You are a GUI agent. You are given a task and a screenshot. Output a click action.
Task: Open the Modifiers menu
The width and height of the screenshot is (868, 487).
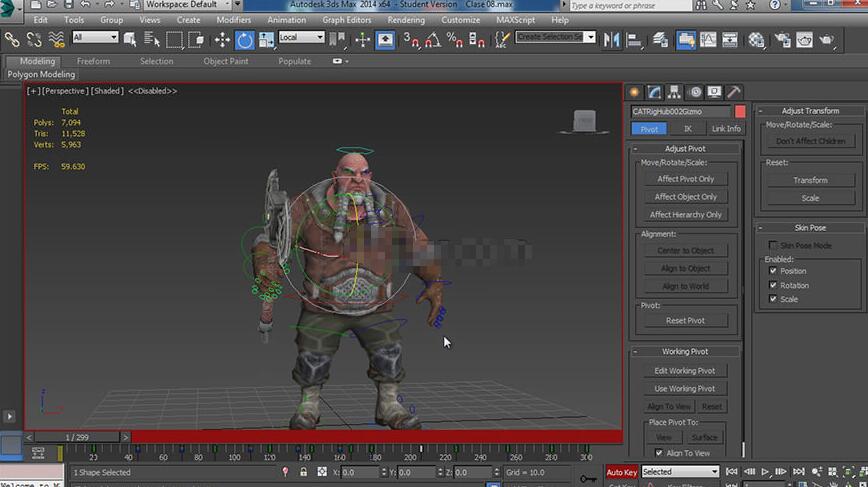click(x=233, y=20)
